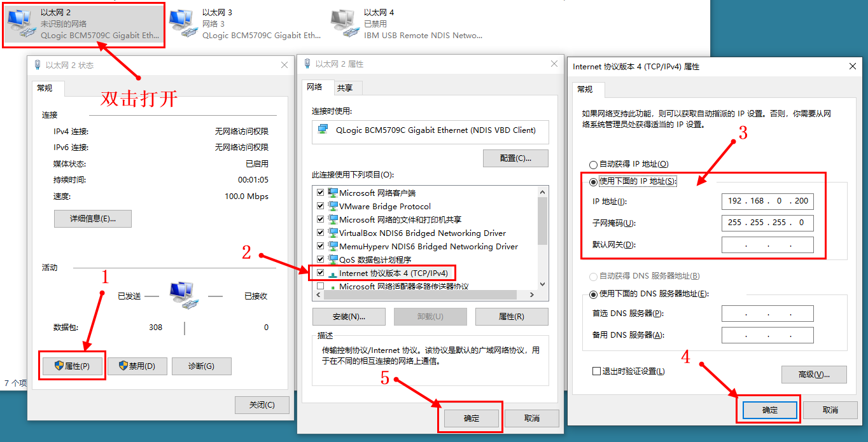868x442 pixels.
Task: Select the disabled 以太网 4 adapter icon
Action: tap(345, 24)
